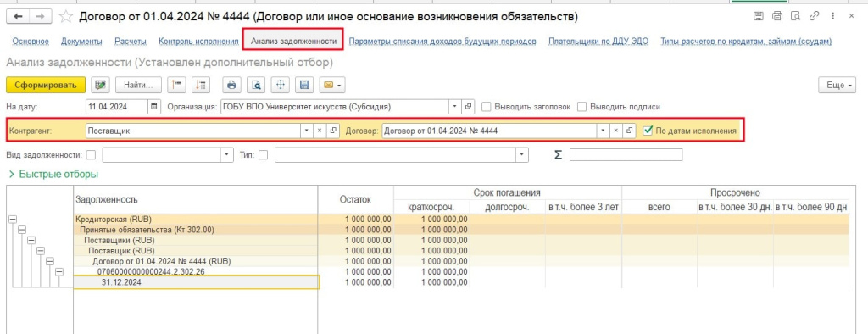Collapse the Поставщики (RUB) group
Screen dimensions: 868x334
point(31,240)
